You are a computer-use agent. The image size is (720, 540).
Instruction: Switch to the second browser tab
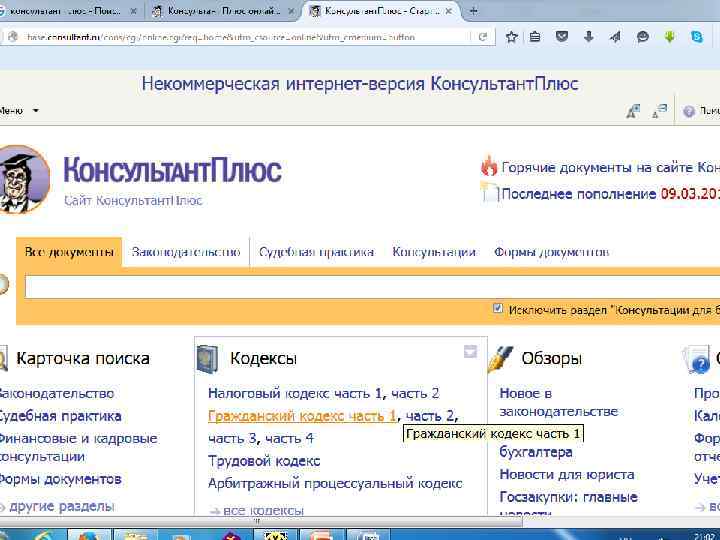point(223,11)
